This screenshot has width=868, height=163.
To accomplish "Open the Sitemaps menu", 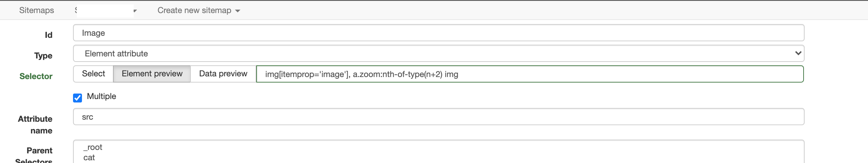I will [37, 10].
